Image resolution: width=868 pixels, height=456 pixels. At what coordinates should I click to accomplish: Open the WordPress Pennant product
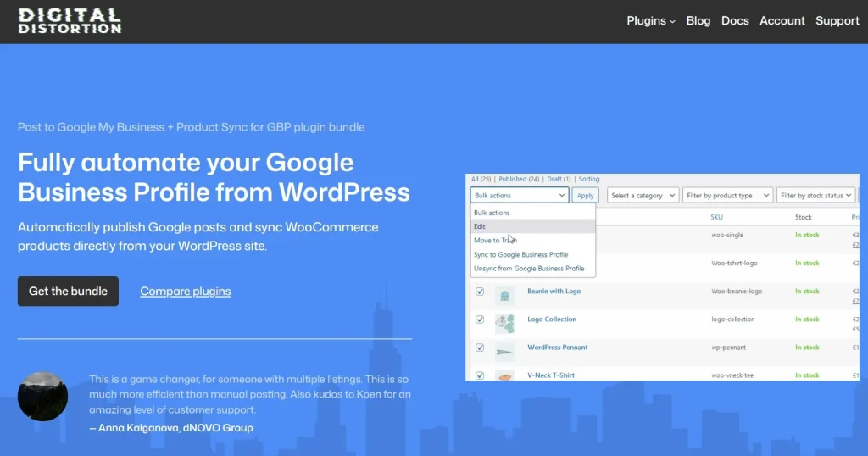[558, 348]
